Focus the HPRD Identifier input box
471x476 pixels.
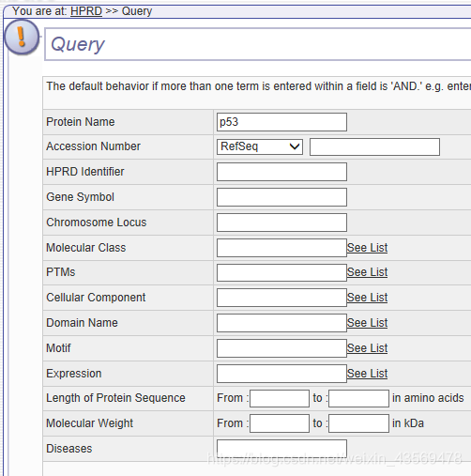(x=281, y=172)
